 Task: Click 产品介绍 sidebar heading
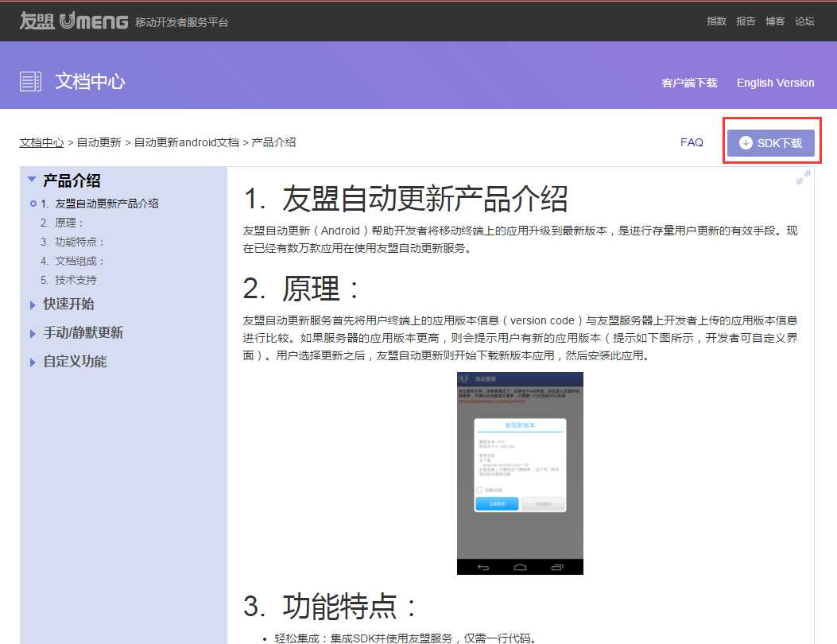72,180
